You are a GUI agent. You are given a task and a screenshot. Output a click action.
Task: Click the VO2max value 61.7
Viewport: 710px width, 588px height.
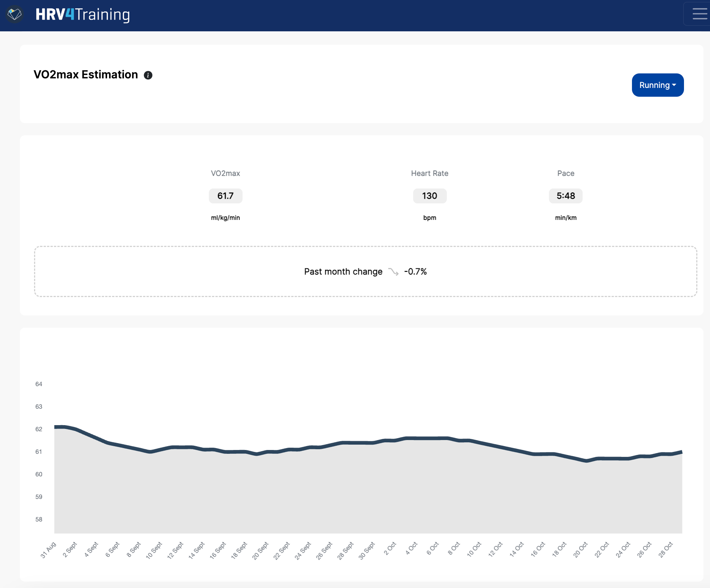click(x=225, y=196)
